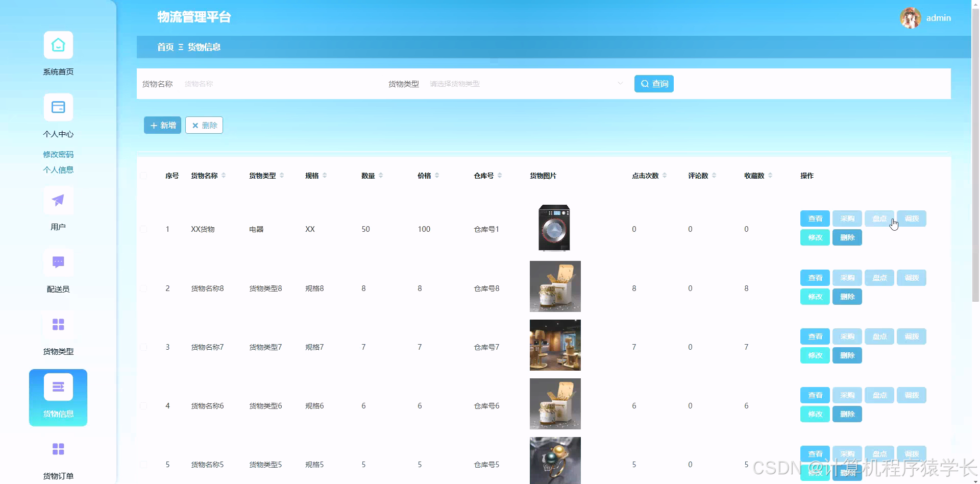Viewport: 980px width, 484px height.
Task: Open the 个人中心 card icon
Action: 58,108
